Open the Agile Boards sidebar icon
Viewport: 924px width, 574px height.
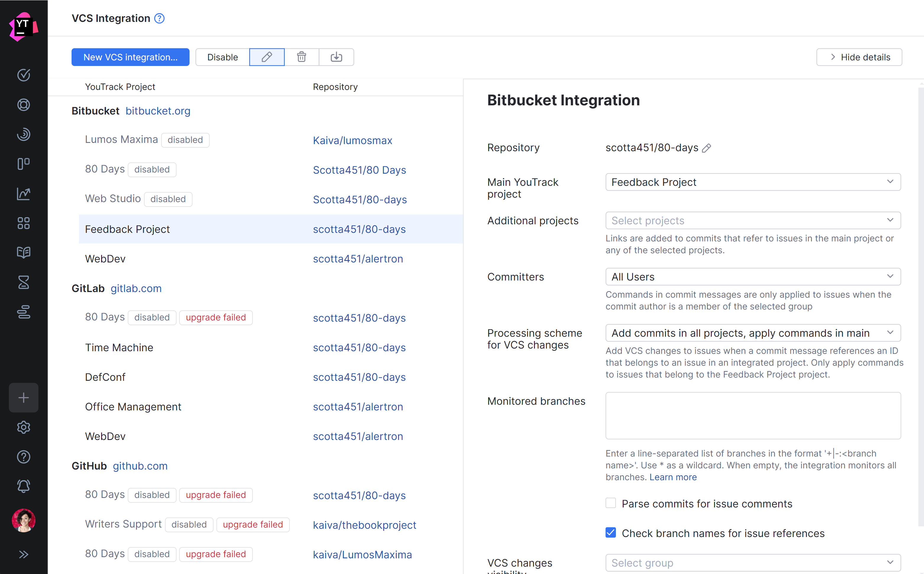(24, 164)
